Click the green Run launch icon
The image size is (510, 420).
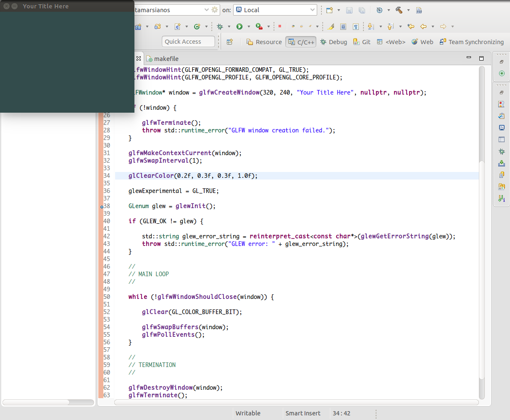click(239, 26)
